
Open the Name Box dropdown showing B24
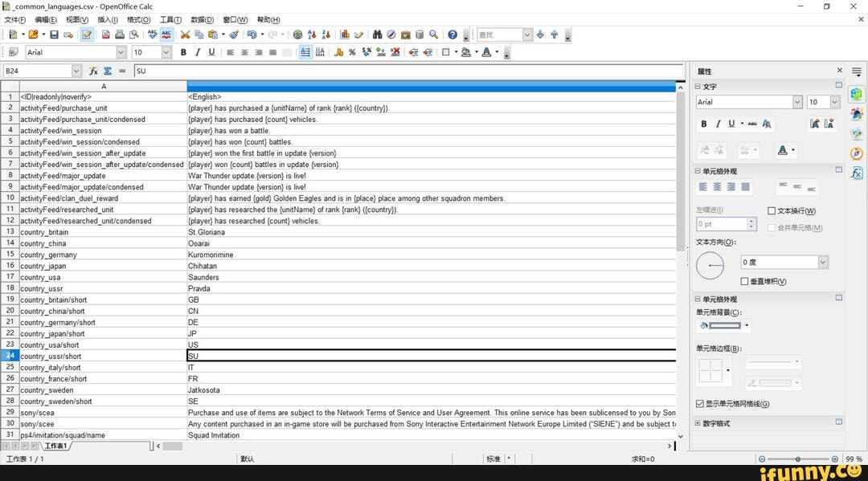pos(76,71)
